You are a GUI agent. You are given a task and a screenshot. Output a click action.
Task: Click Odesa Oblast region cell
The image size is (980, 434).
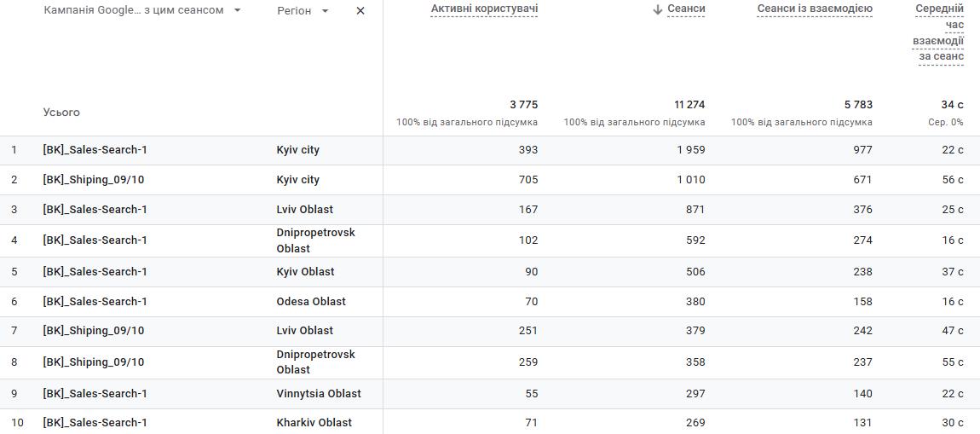311,302
